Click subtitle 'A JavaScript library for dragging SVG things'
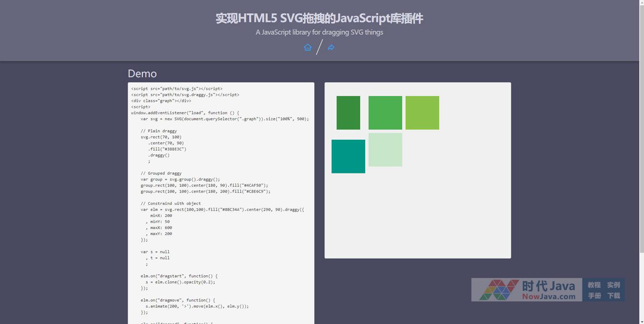The width and height of the screenshot is (644, 324). coord(320,32)
